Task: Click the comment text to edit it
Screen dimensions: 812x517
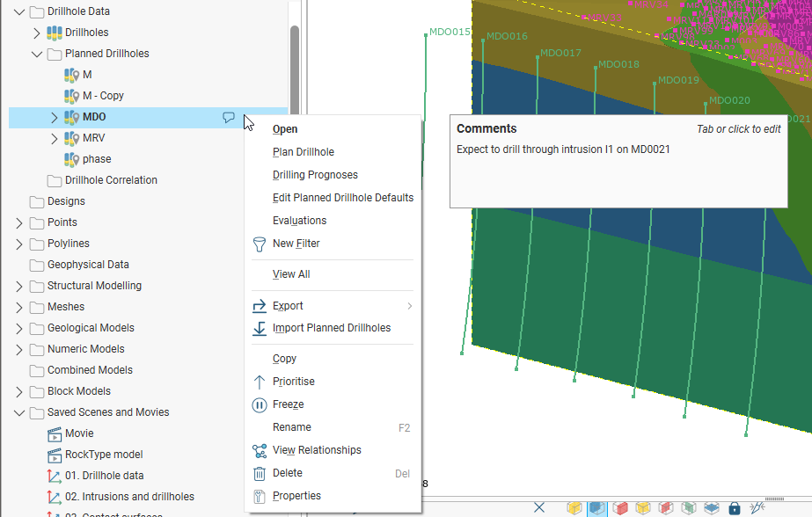Action: [563, 149]
